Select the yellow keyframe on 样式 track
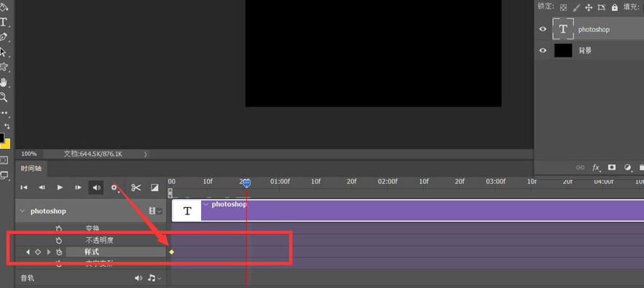 point(172,252)
